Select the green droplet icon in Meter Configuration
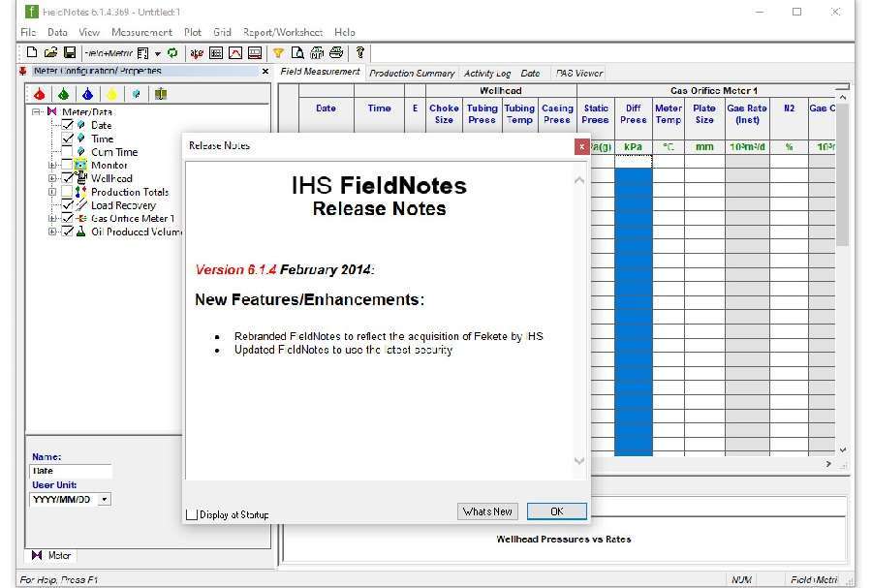 coord(64,94)
